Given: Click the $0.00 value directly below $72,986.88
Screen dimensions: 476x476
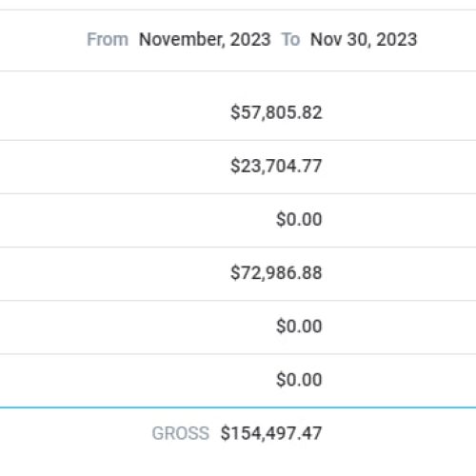Looking at the screenshot, I should (299, 327).
